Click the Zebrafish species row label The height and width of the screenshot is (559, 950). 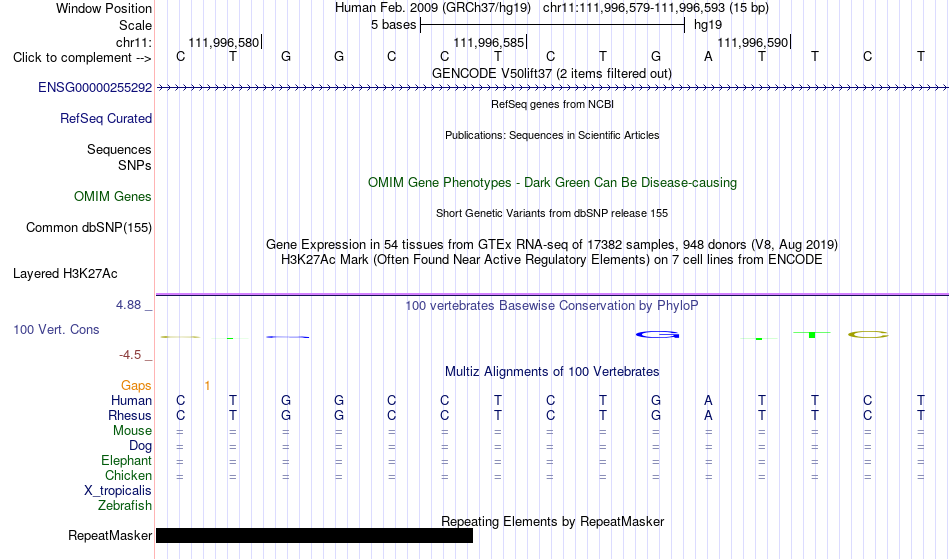(x=125, y=506)
